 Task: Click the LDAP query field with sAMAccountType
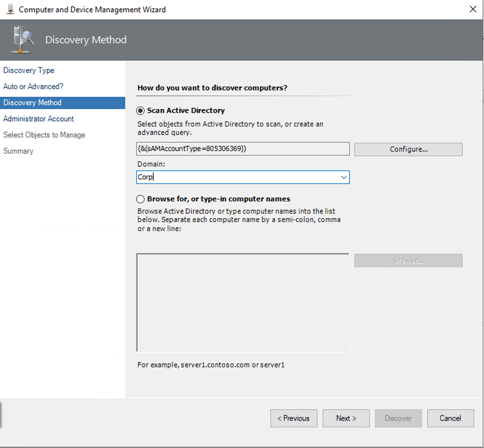(x=243, y=149)
